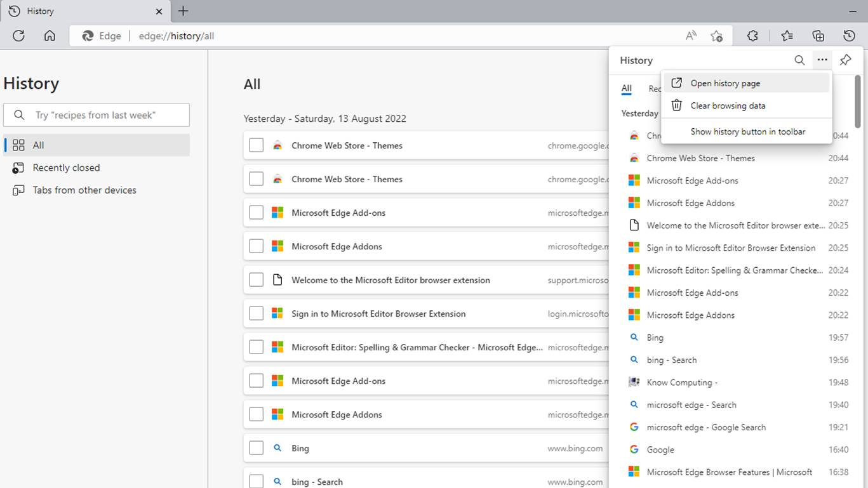Open the History panel more options menu
Viewport: 868px width, 488px height.
[822, 60]
